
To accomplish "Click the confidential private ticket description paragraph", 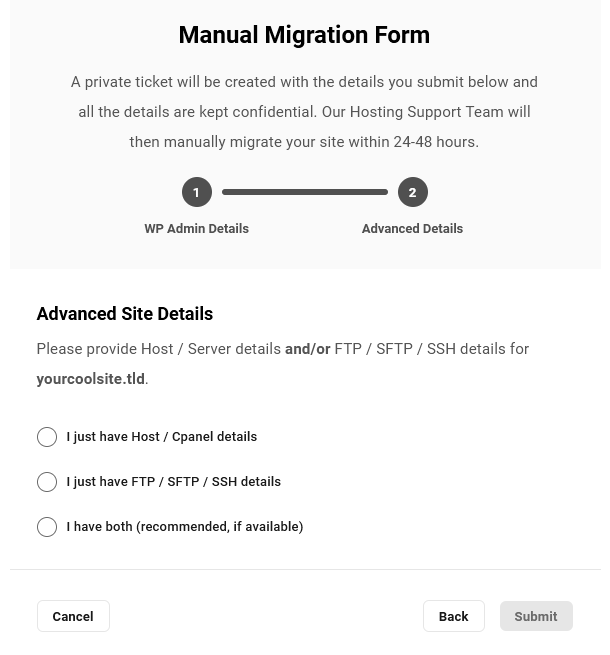I will click(x=304, y=112).
